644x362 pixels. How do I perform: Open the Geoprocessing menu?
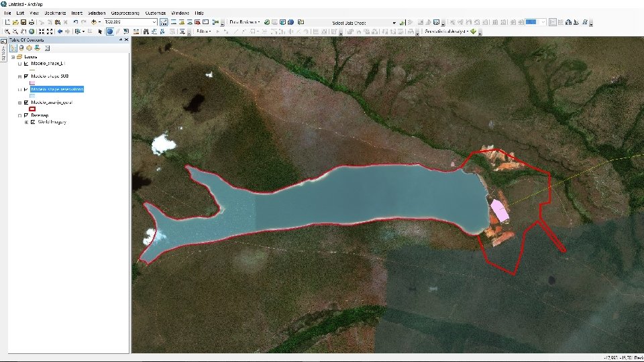point(125,13)
